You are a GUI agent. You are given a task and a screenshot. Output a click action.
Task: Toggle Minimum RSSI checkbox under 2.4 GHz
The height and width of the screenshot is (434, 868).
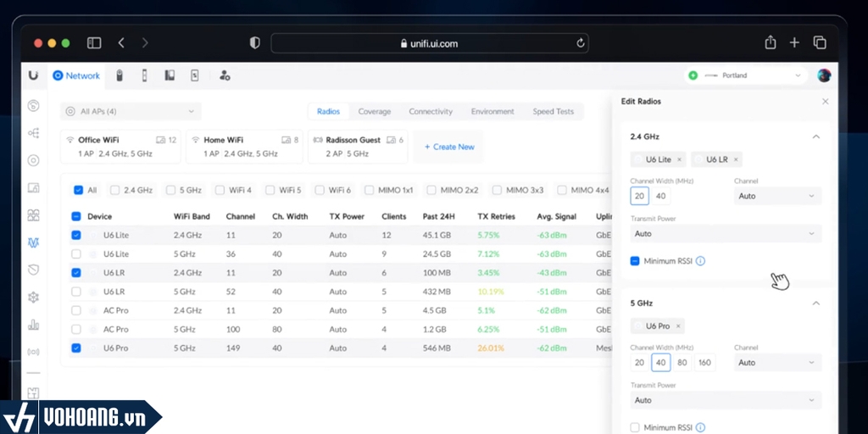click(635, 261)
